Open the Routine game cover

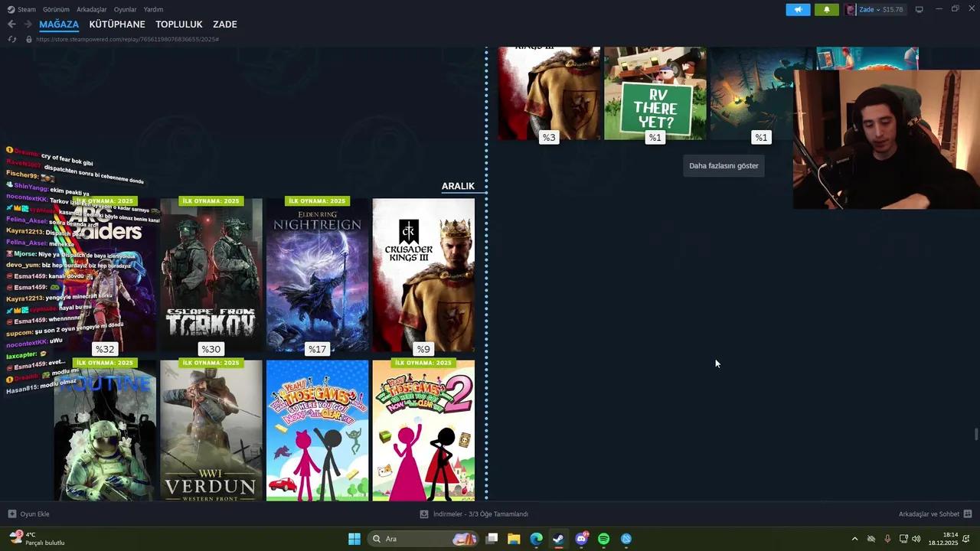[x=105, y=431]
